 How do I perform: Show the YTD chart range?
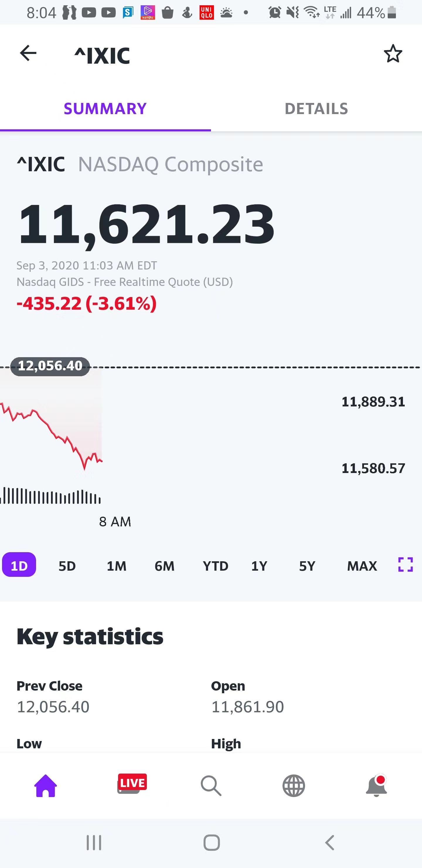(x=216, y=566)
